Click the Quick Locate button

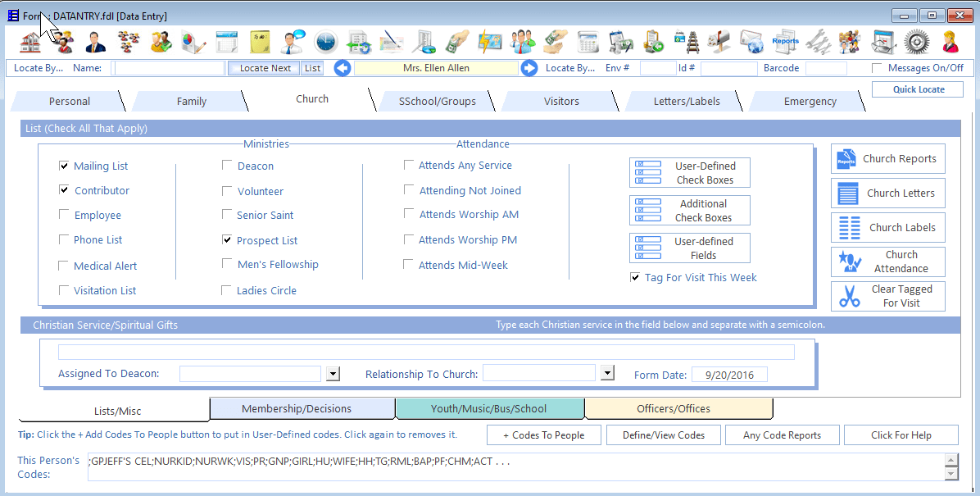coord(918,89)
